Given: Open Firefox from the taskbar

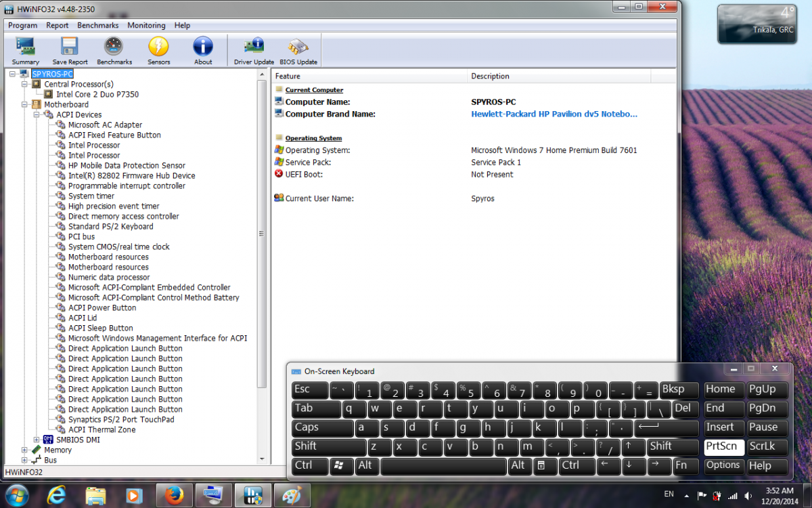Looking at the screenshot, I should [175, 496].
